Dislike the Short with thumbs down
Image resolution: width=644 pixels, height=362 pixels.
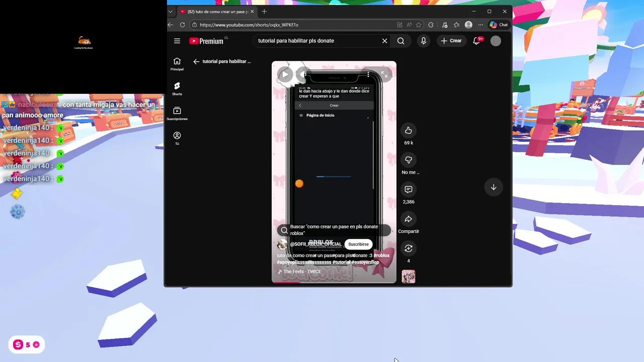pos(409,160)
